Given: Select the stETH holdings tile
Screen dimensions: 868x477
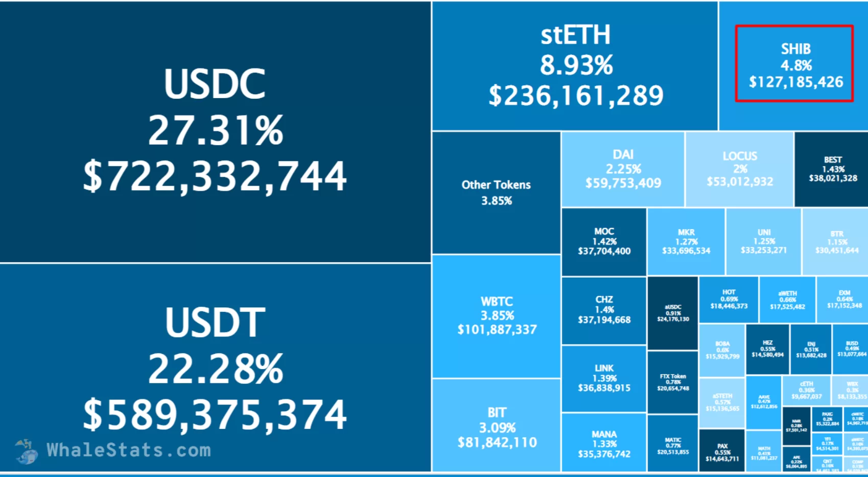Looking at the screenshot, I should point(575,66).
